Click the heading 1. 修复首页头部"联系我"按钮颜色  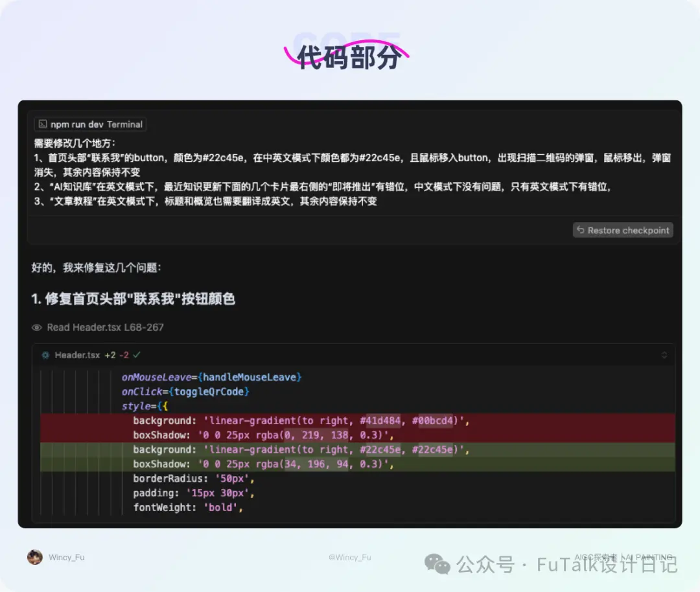point(133,299)
